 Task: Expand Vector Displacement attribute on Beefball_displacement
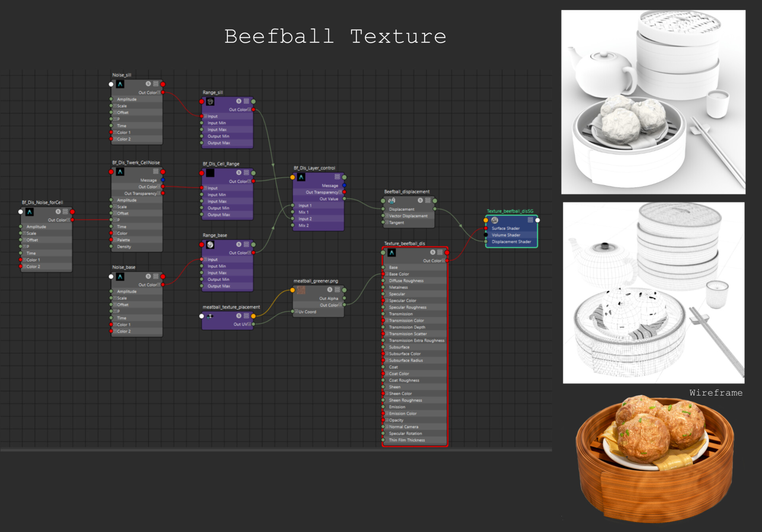(387, 216)
